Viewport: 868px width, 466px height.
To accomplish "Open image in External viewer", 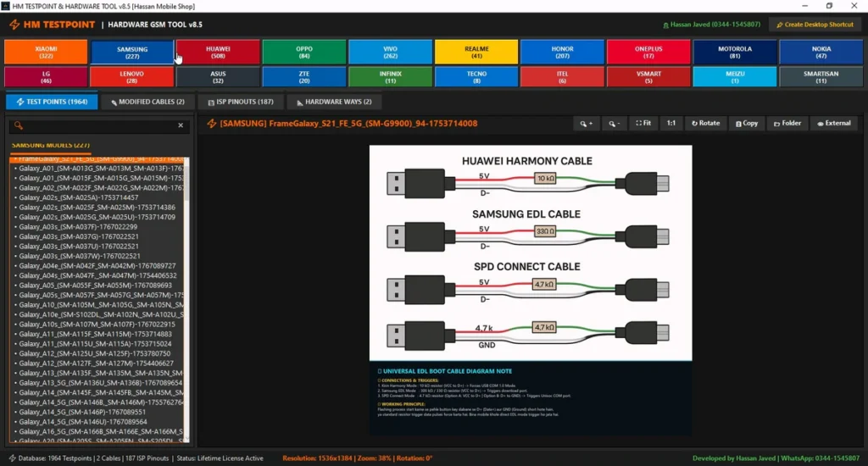I will pyautogui.click(x=834, y=124).
